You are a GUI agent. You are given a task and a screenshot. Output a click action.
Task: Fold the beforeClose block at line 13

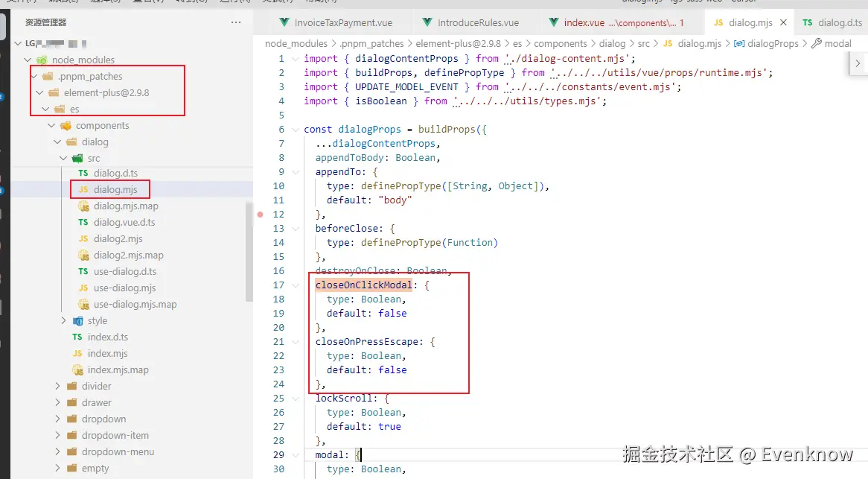[x=296, y=229]
